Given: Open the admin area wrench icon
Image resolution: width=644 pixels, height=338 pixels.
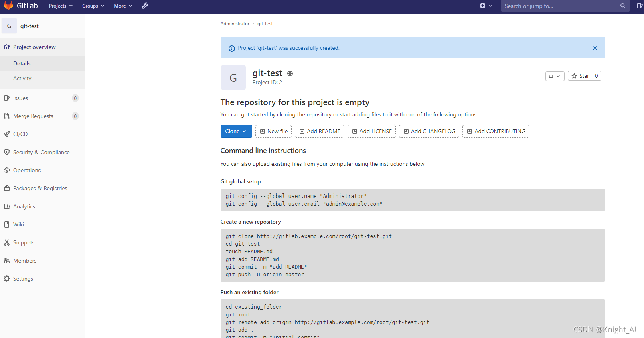Looking at the screenshot, I should (145, 6).
